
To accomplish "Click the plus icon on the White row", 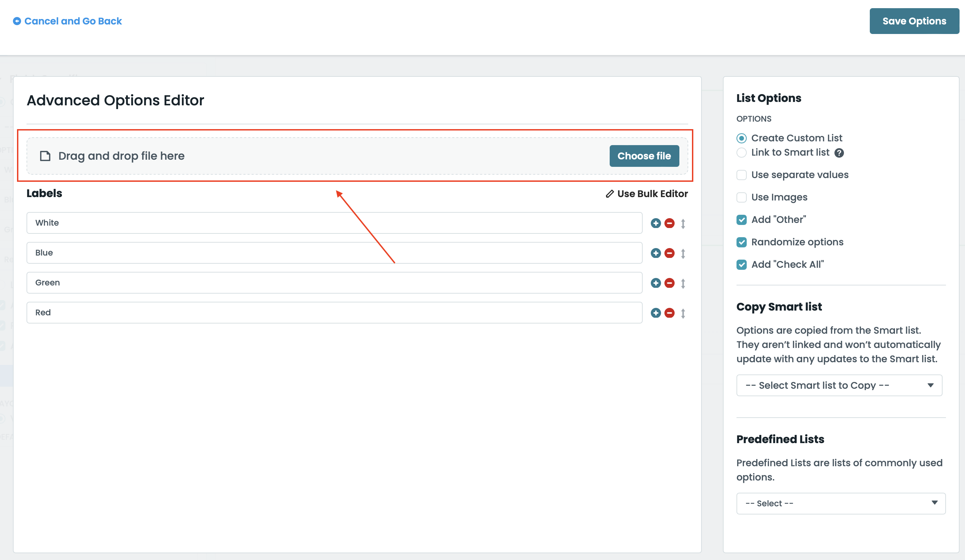I will (x=656, y=223).
